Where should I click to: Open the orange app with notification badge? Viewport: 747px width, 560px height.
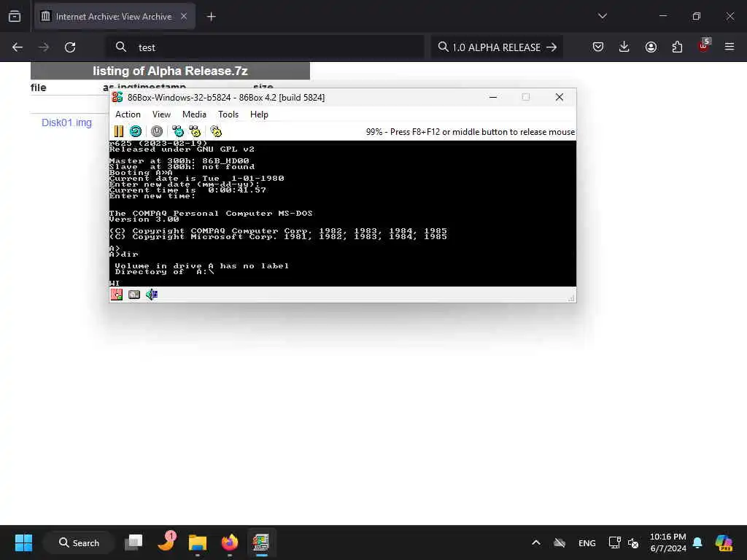point(166,542)
